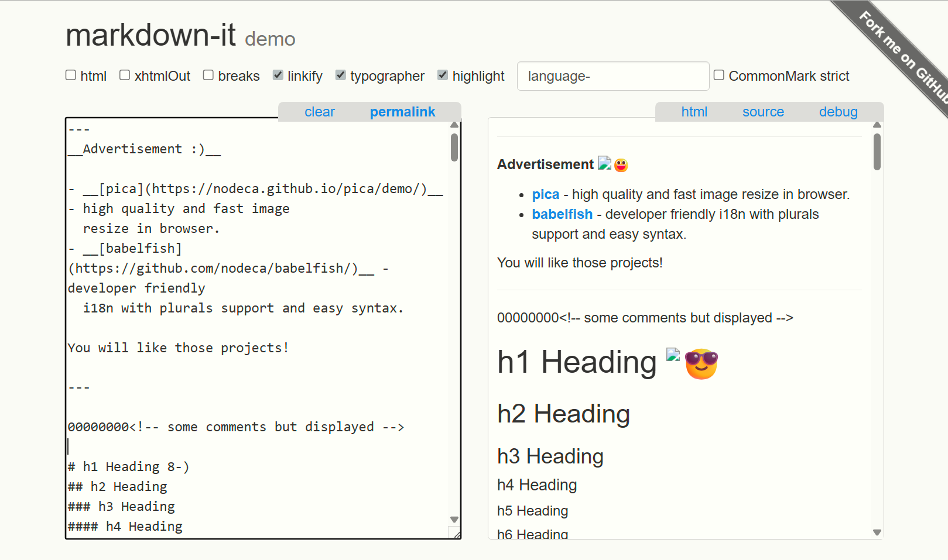Switch to the source output tab
This screenshot has height=560, width=948.
tap(763, 112)
